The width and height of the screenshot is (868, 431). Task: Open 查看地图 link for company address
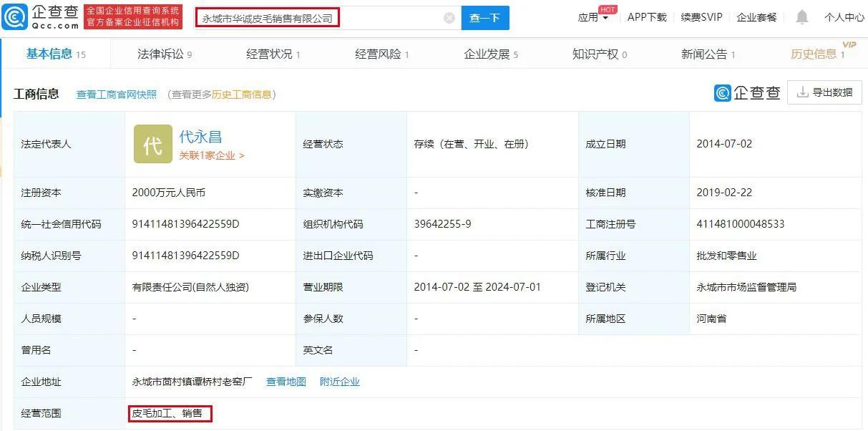[x=286, y=382]
